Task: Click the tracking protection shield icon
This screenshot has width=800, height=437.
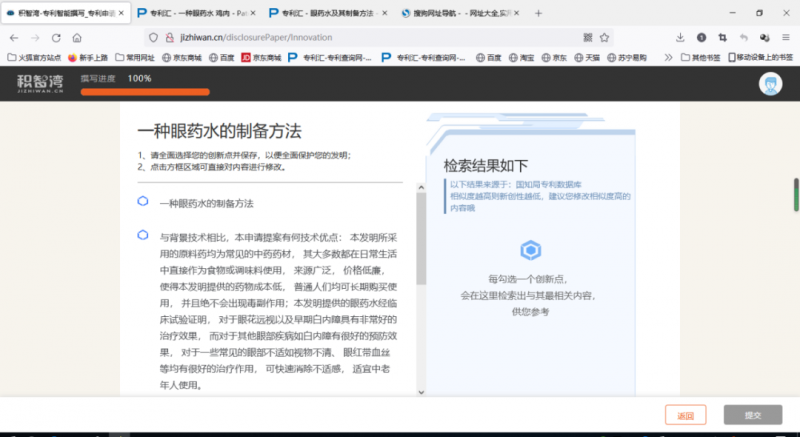Action: click(153, 37)
